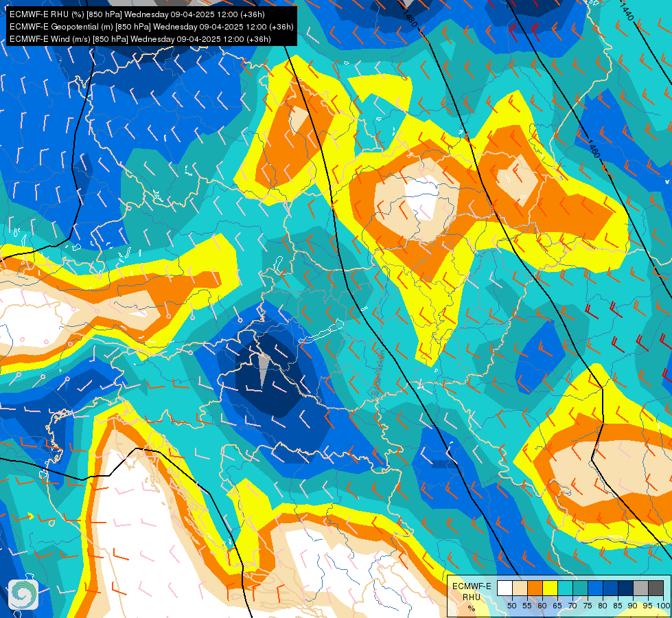Image resolution: width=672 pixels, height=618 pixels.
Task: Click the 1460 geopotential contour label
Action: [592, 149]
